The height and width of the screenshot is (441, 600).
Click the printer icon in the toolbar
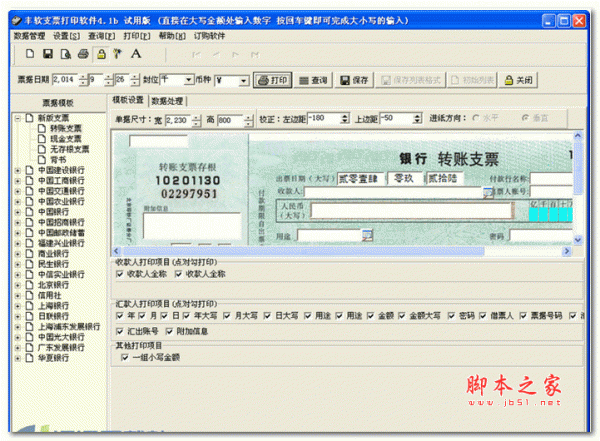(x=83, y=54)
